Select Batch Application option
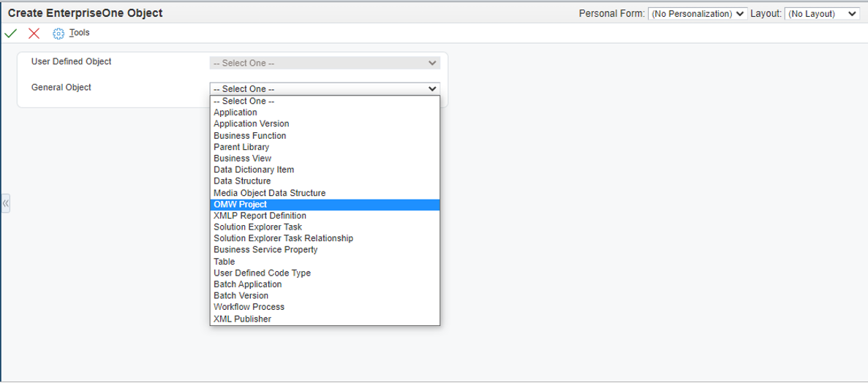 [247, 284]
